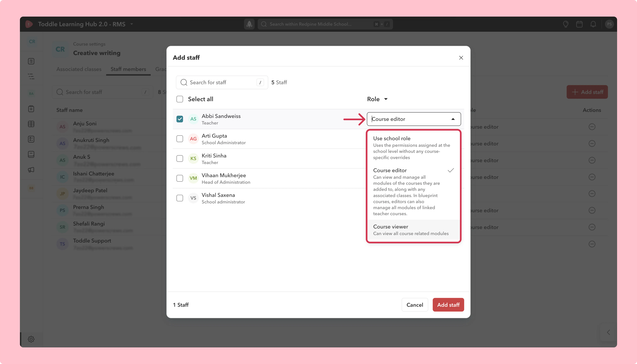The width and height of the screenshot is (637, 364).
Task: Choose the Course editor option
Action: 413,192
